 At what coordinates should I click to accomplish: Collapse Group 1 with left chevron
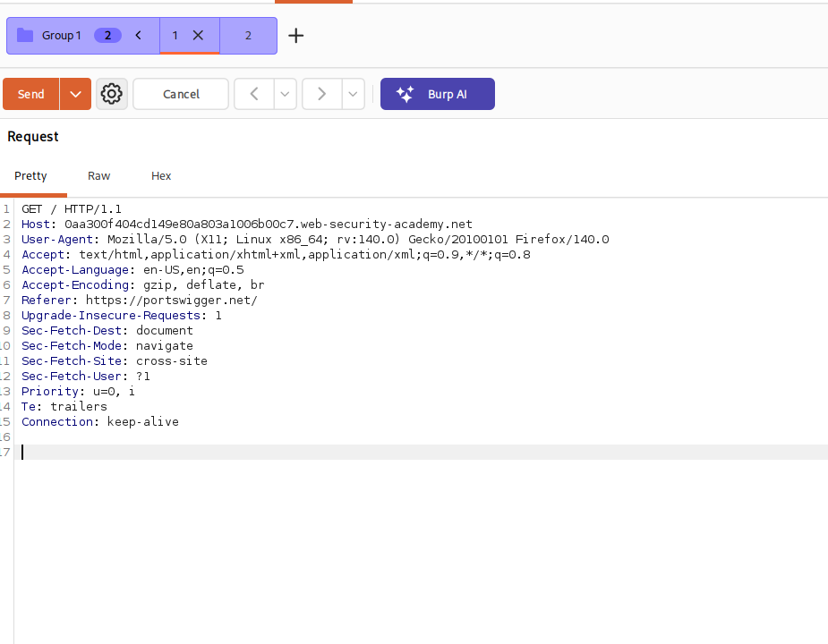139,36
